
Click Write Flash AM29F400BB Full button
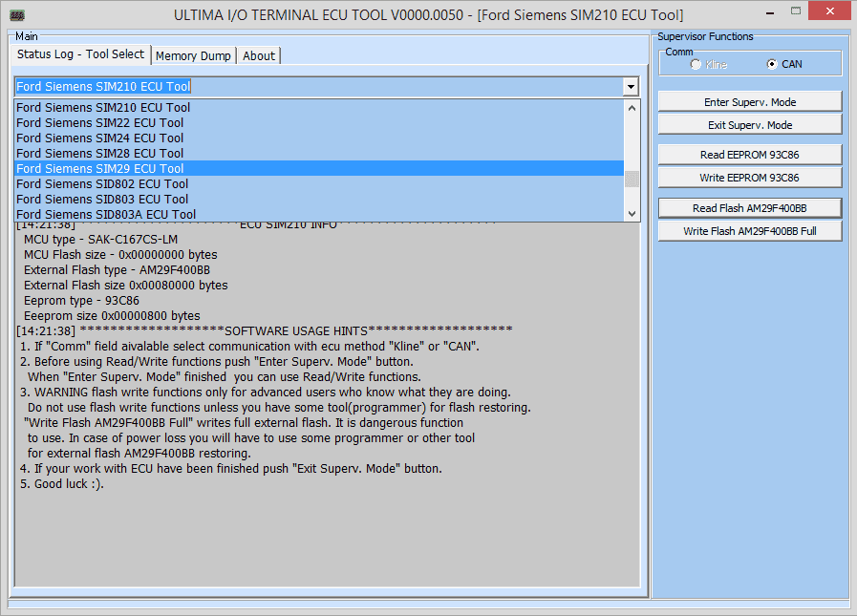(750, 231)
